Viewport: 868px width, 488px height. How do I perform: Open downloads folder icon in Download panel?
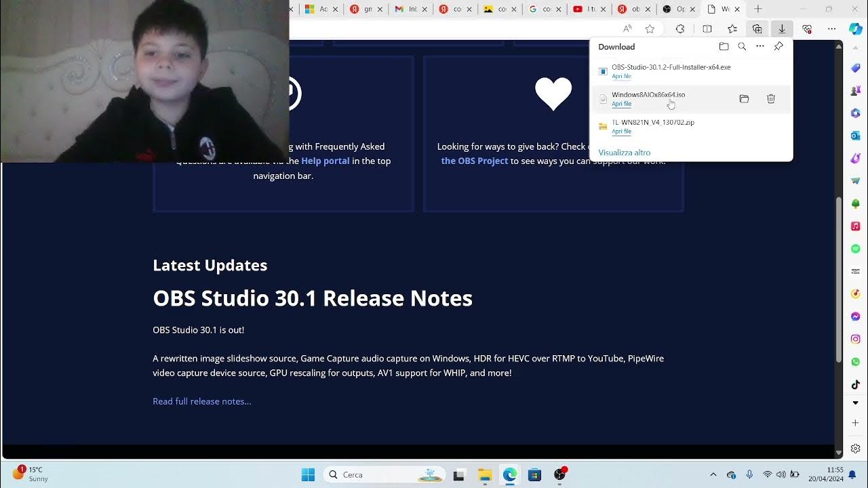pyautogui.click(x=724, y=47)
